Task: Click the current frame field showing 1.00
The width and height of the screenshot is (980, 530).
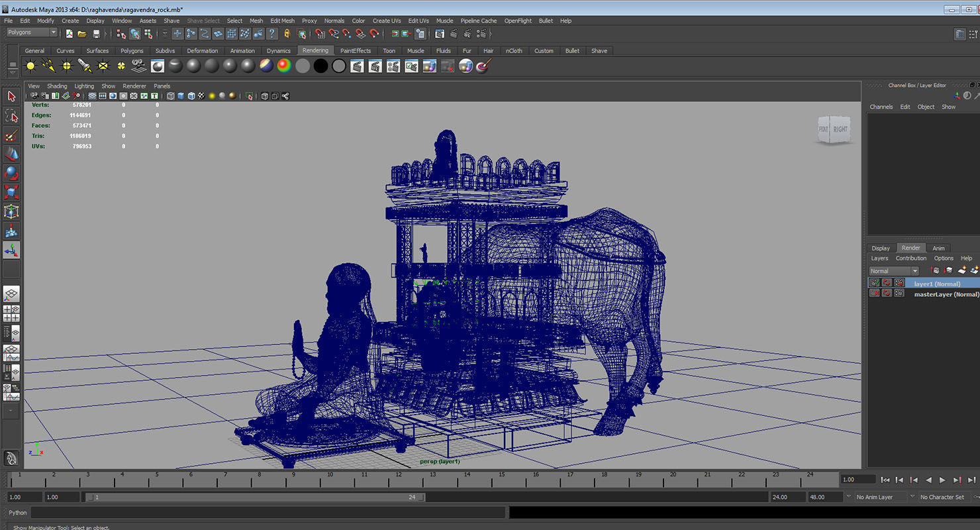Action: pos(857,479)
